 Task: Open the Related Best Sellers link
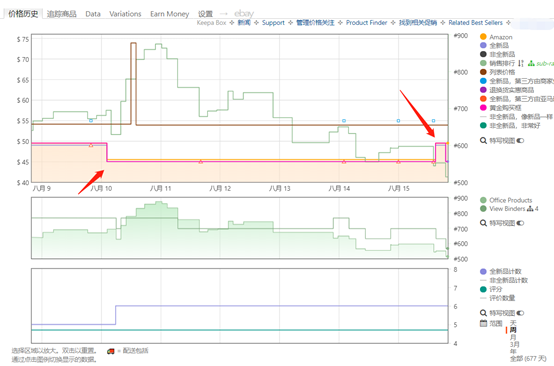pyautogui.click(x=475, y=23)
